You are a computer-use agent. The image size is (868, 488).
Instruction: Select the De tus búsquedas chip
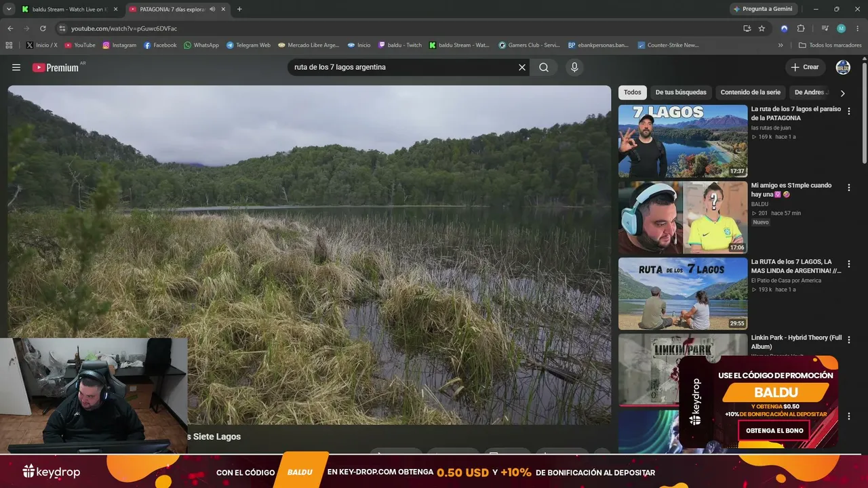point(681,92)
